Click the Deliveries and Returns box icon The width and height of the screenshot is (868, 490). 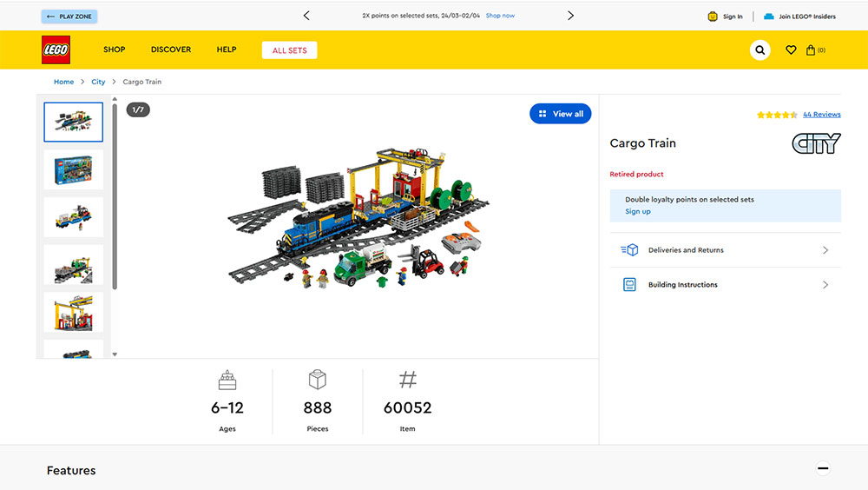click(629, 250)
